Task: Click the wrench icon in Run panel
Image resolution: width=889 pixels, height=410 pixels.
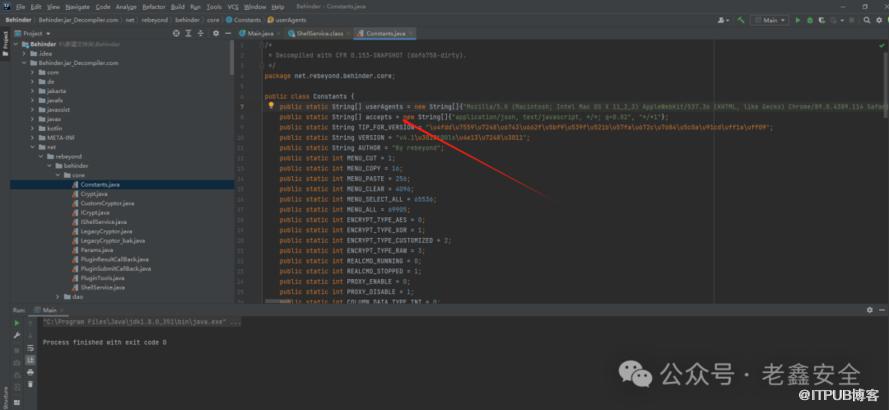Action: [16, 335]
